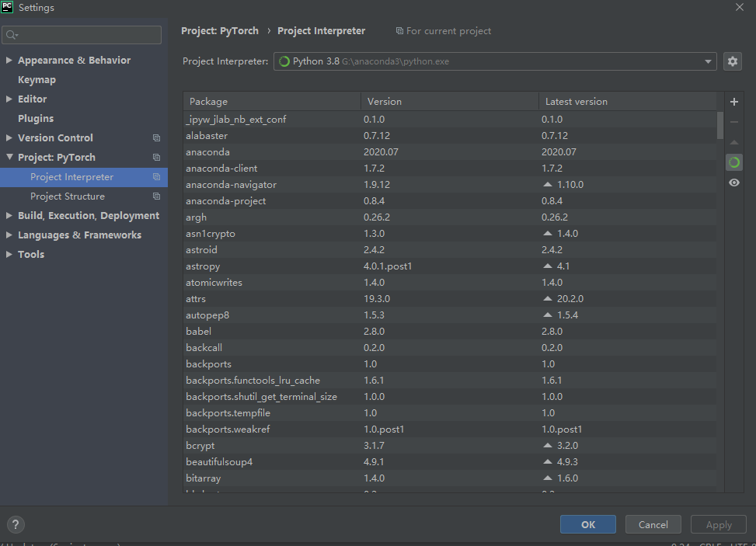Click the help question mark icon

(x=16, y=524)
